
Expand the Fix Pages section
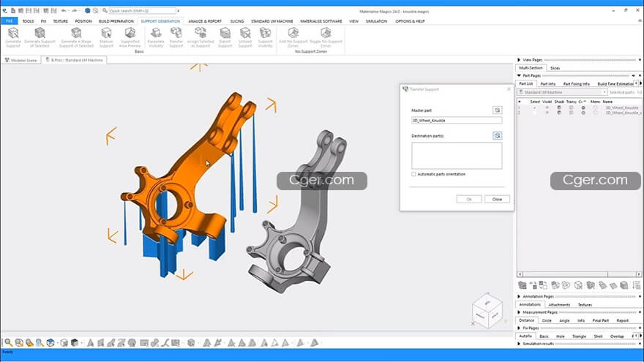(x=519, y=328)
